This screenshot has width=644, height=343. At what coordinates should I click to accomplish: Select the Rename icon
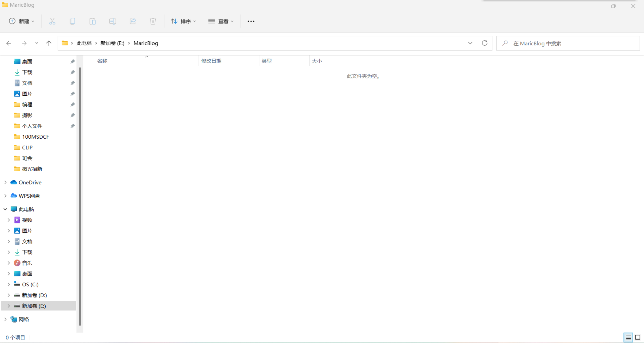tap(113, 21)
